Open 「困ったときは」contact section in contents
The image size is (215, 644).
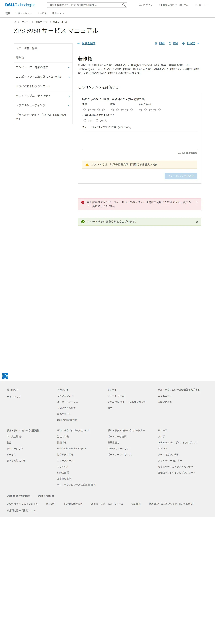[x=43, y=117]
